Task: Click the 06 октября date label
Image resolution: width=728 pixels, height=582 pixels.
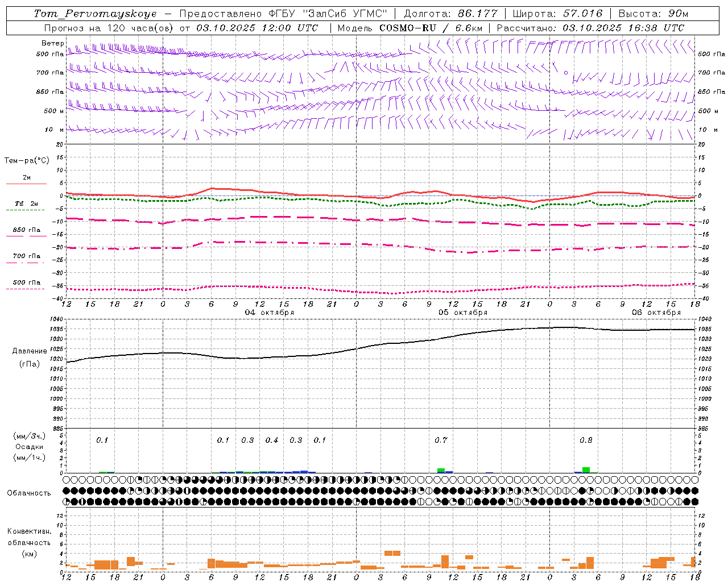Action: click(656, 312)
